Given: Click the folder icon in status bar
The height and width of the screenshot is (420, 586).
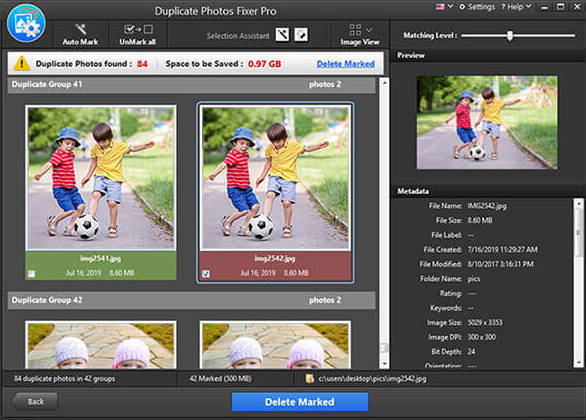Looking at the screenshot, I should [x=309, y=379].
